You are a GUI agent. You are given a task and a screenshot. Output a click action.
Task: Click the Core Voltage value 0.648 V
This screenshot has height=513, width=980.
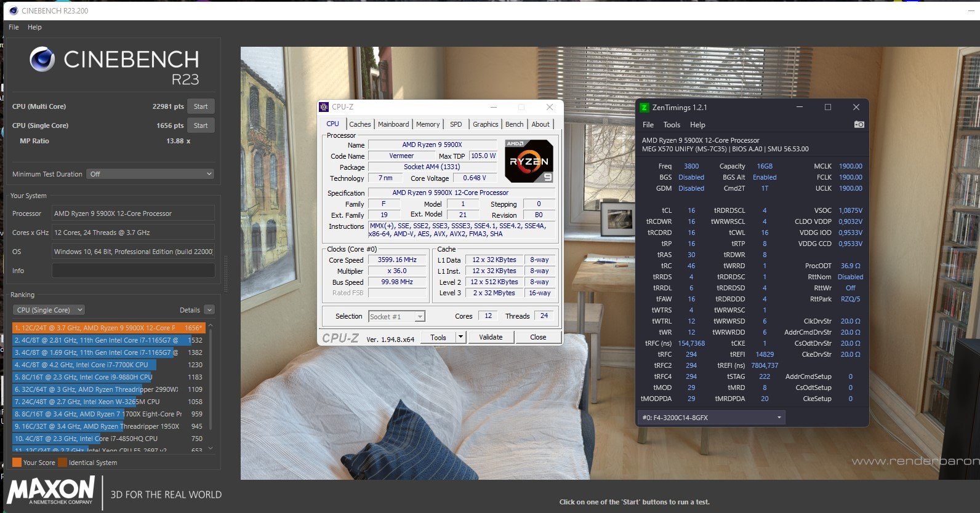[474, 178]
